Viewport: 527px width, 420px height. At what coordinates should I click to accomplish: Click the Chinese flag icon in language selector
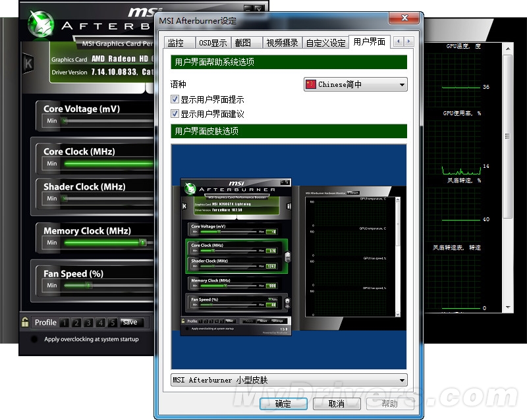pos(310,84)
